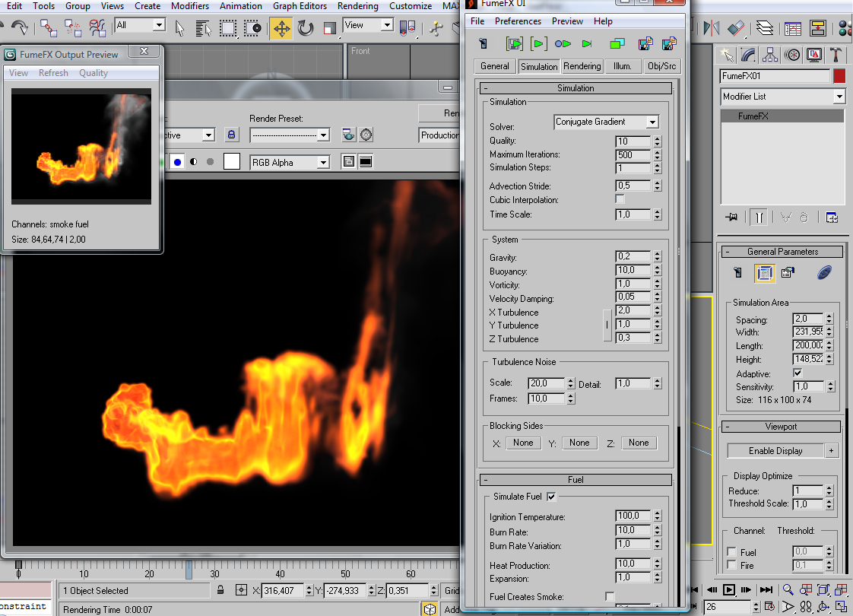Image resolution: width=853 pixels, height=616 pixels.
Task: Enable Cubic Interpolation checkbox
Action: coord(620,199)
